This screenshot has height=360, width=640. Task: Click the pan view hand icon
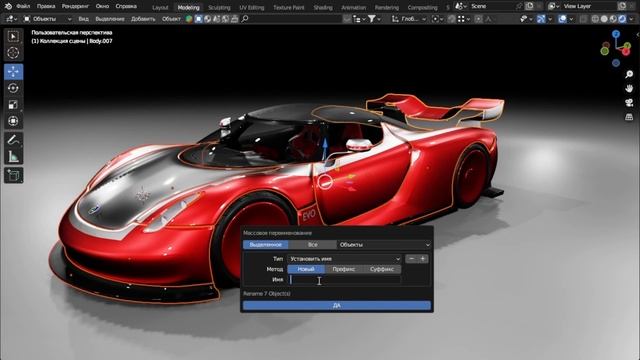coord(629,88)
